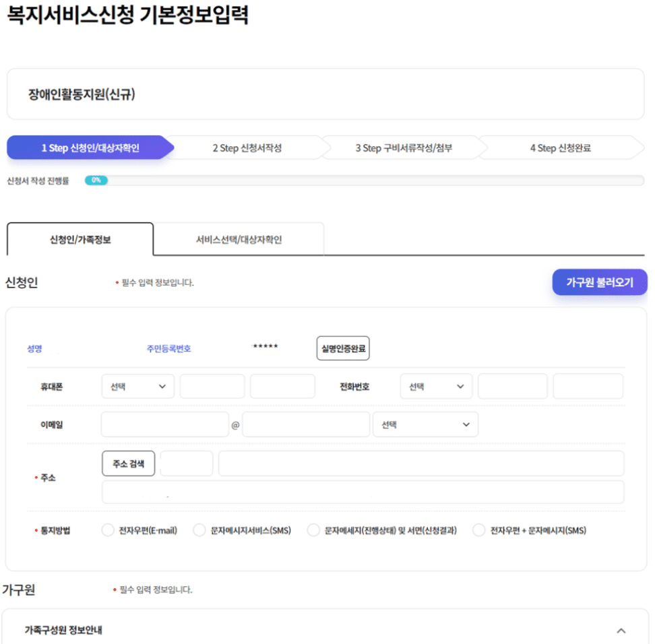Open the 전화번호 area code 선택 dropdown
The image size is (655, 644).
tap(436, 386)
